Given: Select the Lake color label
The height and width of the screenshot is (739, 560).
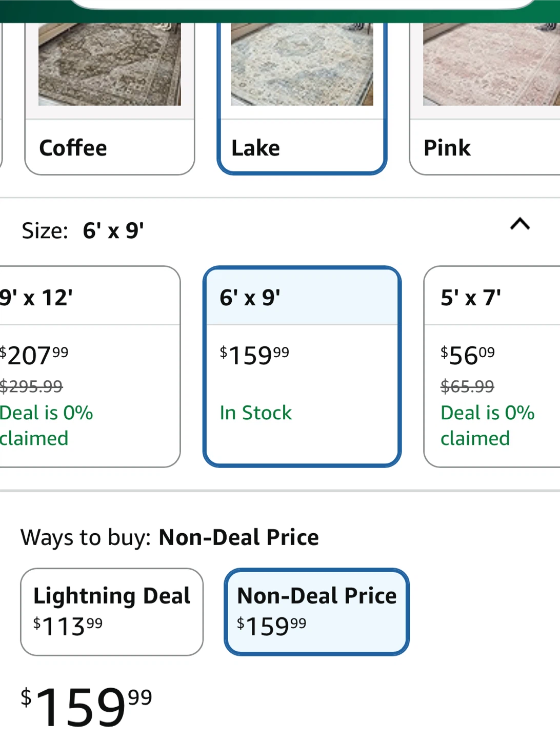Looking at the screenshot, I should coord(256,148).
